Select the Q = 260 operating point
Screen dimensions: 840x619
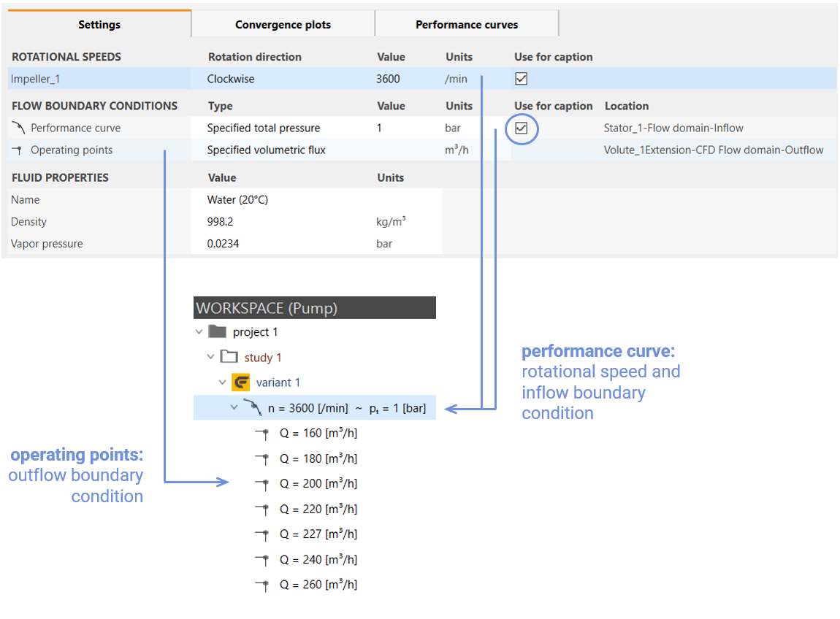point(318,584)
